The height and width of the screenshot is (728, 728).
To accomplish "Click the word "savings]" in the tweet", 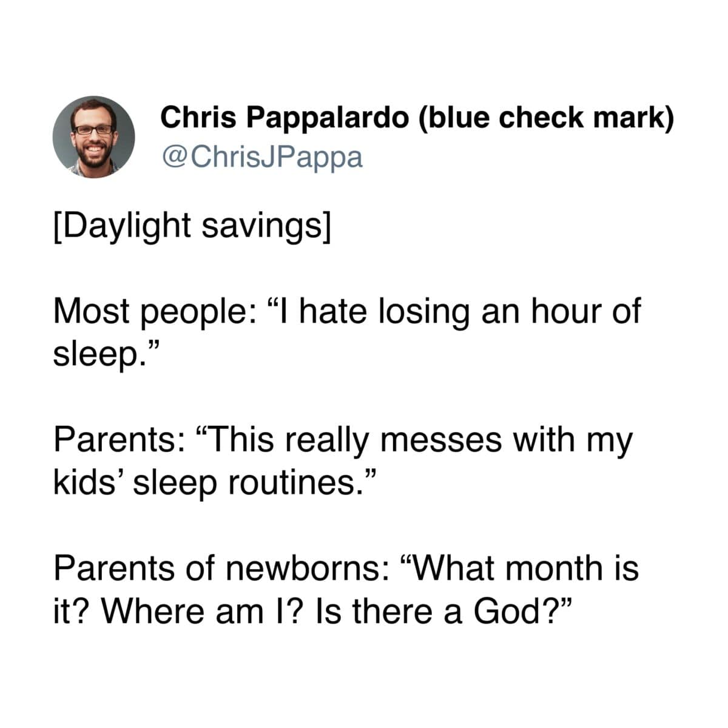I will [x=266, y=226].
